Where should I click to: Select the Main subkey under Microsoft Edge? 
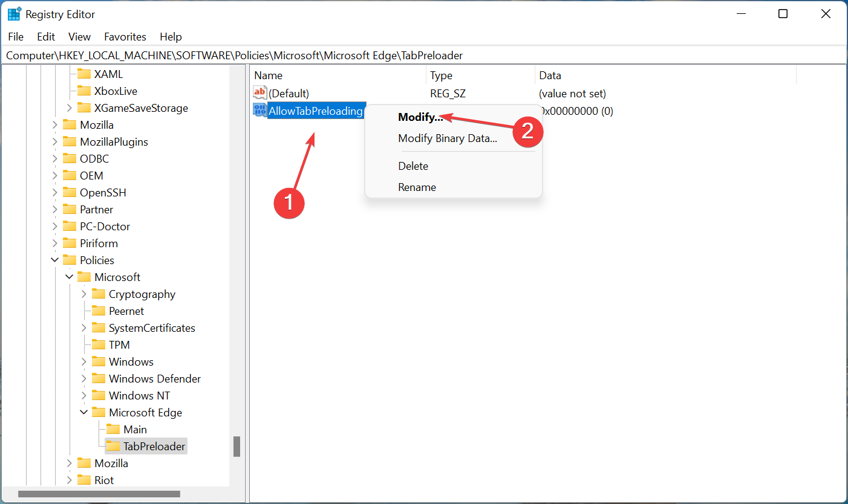[134, 429]
